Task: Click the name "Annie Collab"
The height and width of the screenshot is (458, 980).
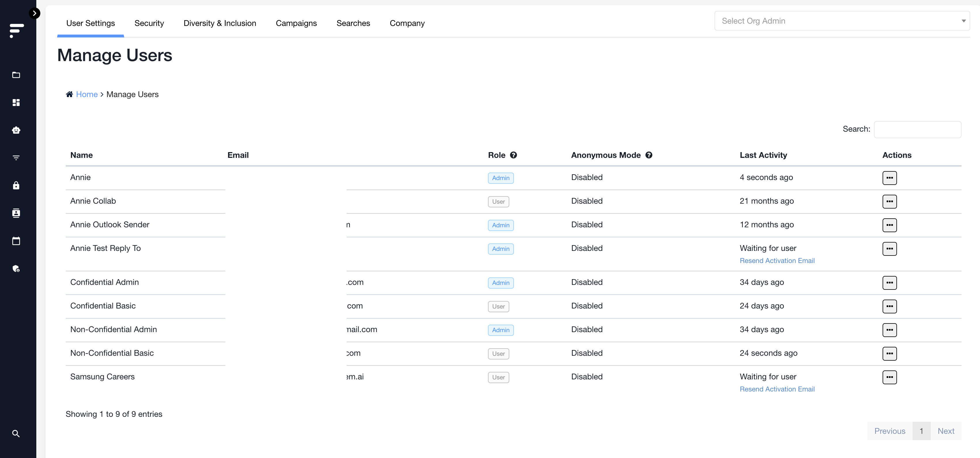Action: [93, 201]
